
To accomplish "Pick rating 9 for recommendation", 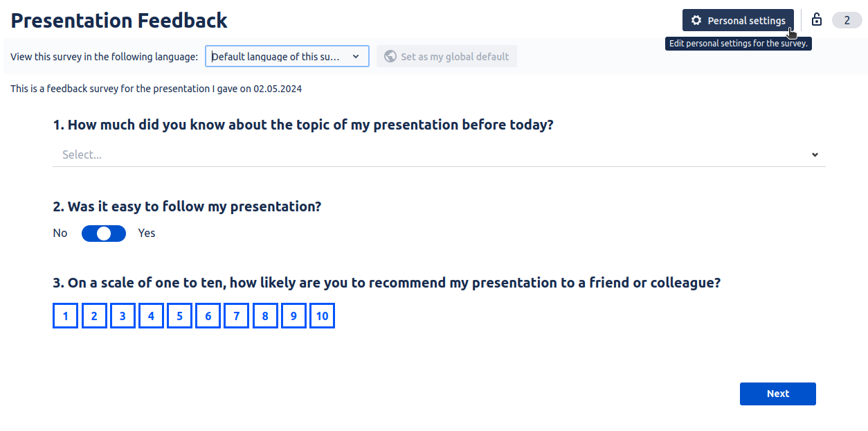I will coord(293,317).
